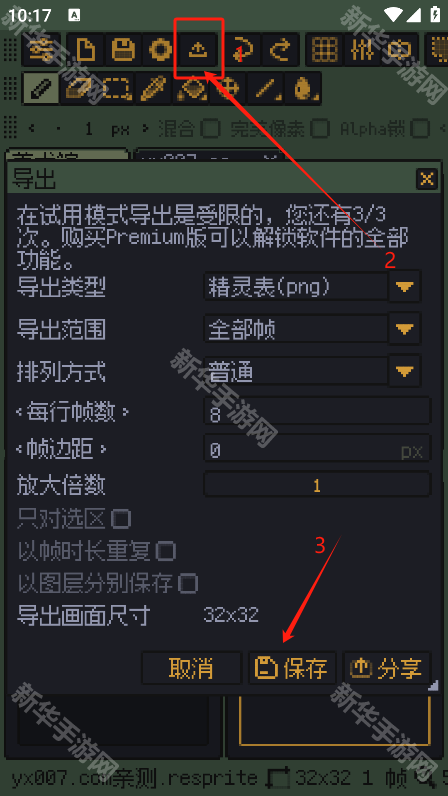Screen dimensions: 448x796
Task: Expand the 导出范围 dropdown
Action: point(404,329)
